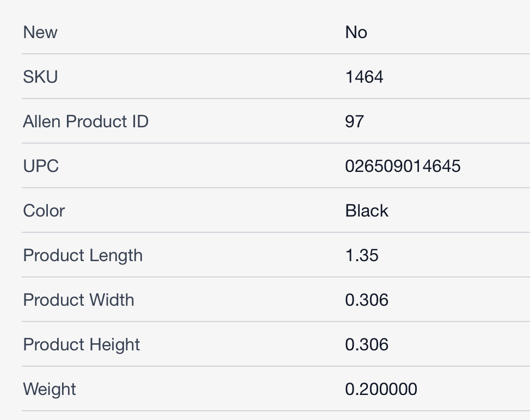Click the 'New' attribute label

tap(40, 32)
